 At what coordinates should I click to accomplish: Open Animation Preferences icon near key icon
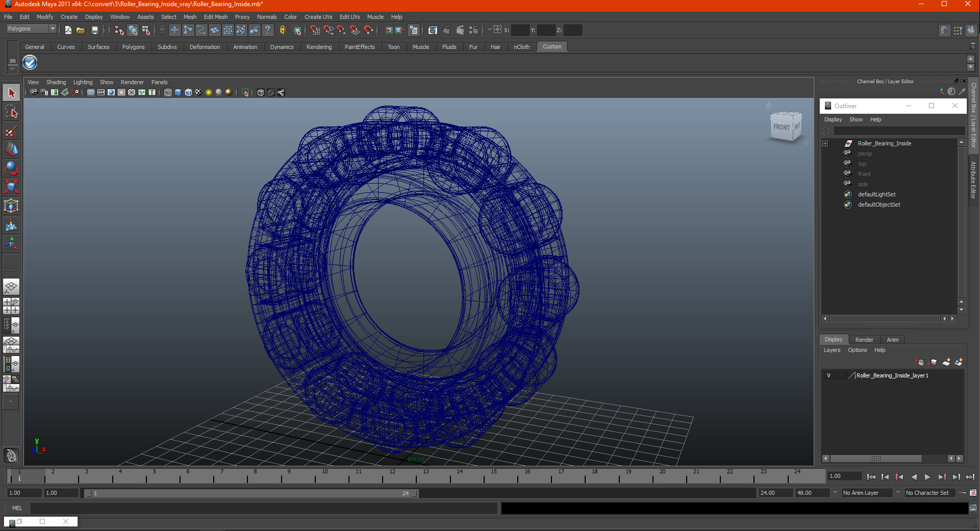click(973, 493)
